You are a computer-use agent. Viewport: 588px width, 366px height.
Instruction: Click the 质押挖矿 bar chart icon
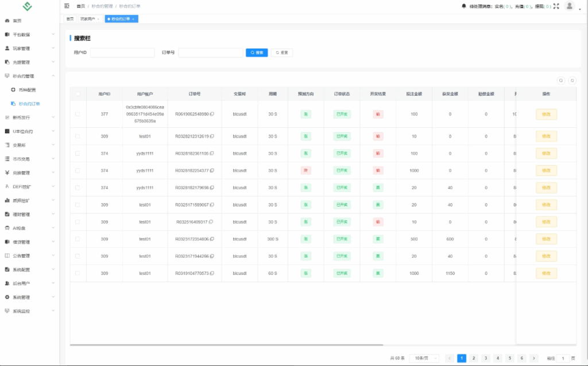[7, 200]
